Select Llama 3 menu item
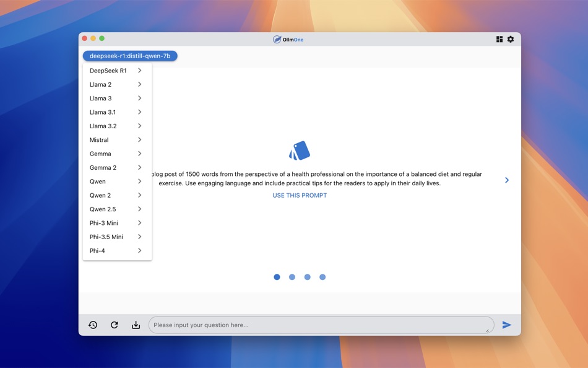Viewport: 588px width, 368px height. [117, 99]
